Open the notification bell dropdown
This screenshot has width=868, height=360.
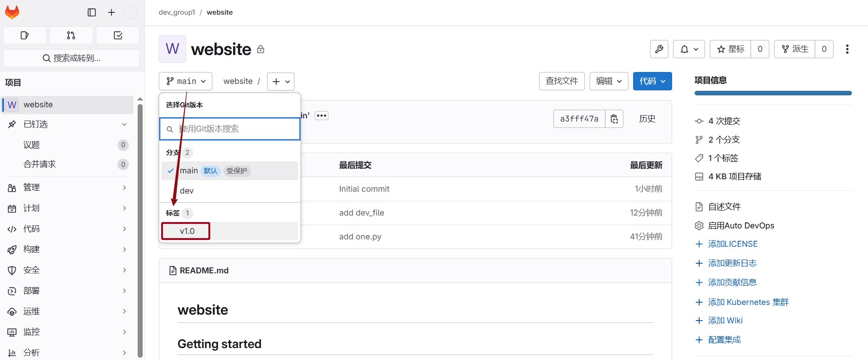[x=689, y=49]
